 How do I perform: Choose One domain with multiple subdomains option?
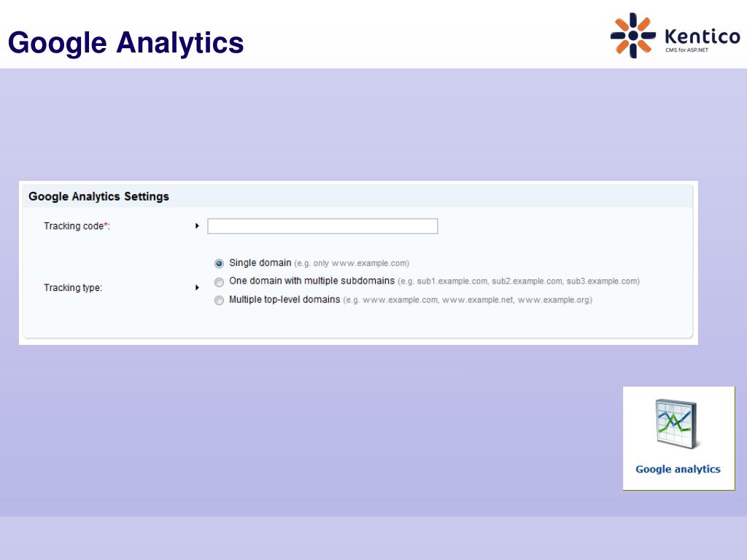[219, 282]
